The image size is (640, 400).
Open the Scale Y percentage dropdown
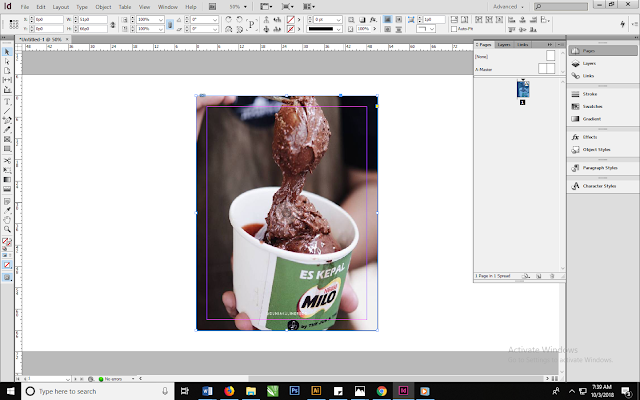coord(161,29)
